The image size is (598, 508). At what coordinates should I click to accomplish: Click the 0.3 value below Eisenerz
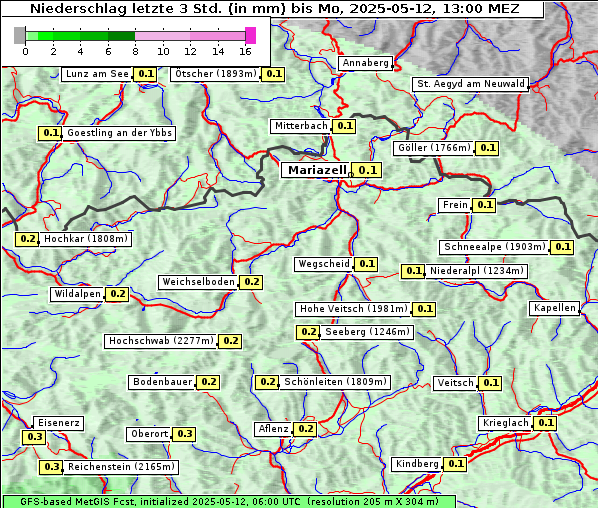35,437
